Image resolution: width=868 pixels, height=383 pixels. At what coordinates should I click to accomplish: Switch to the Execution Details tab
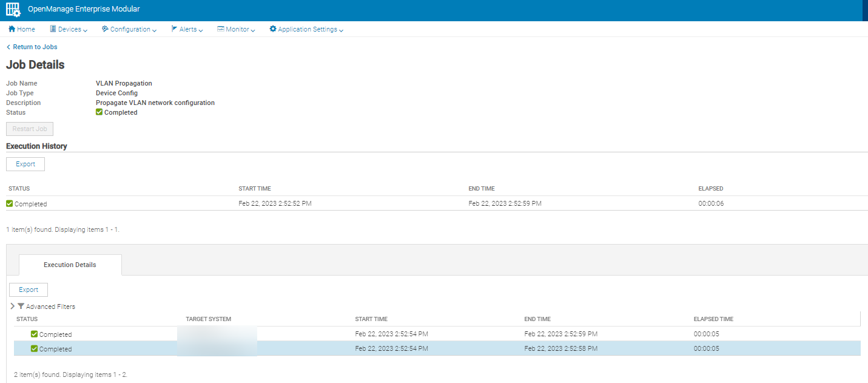click(70, 265)
